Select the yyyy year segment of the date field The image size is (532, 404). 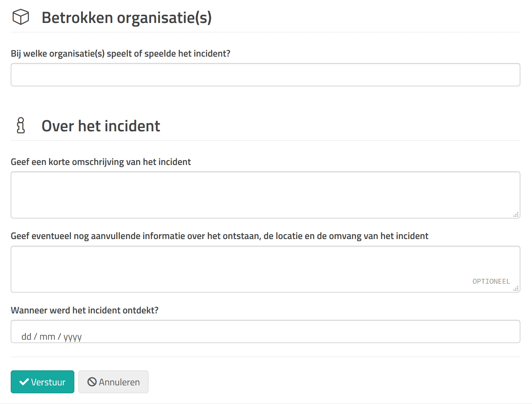pos(73,337)
